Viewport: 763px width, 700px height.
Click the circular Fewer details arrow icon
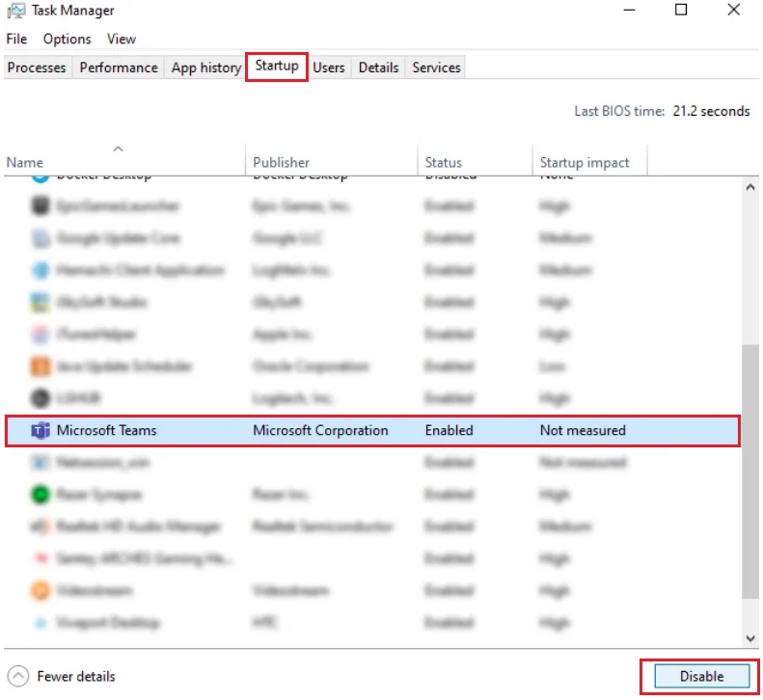tap(18, 676)
